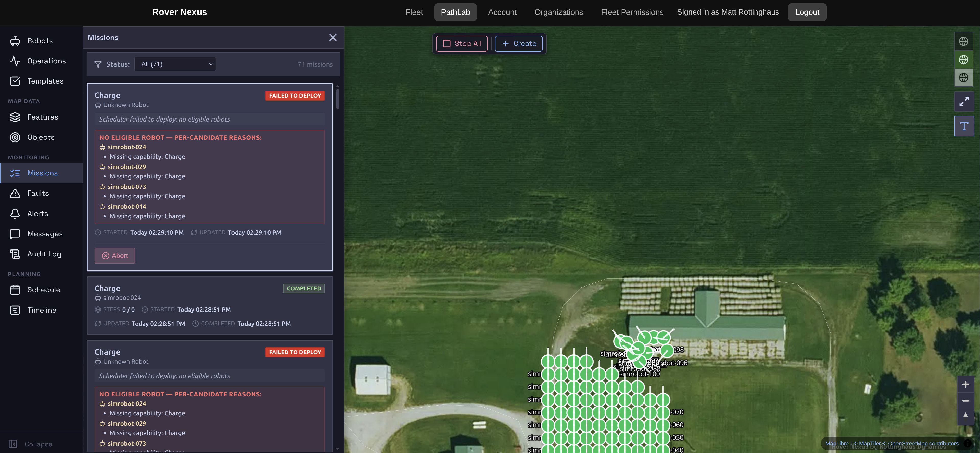Open the completed Charge mission card
The height and width of the screenshot is (453, 980).
210,305
